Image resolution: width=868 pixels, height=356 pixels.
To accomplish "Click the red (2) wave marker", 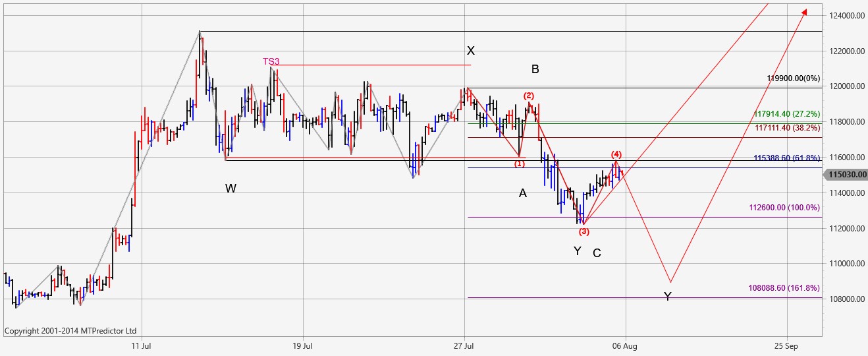I will pos(529,96).
